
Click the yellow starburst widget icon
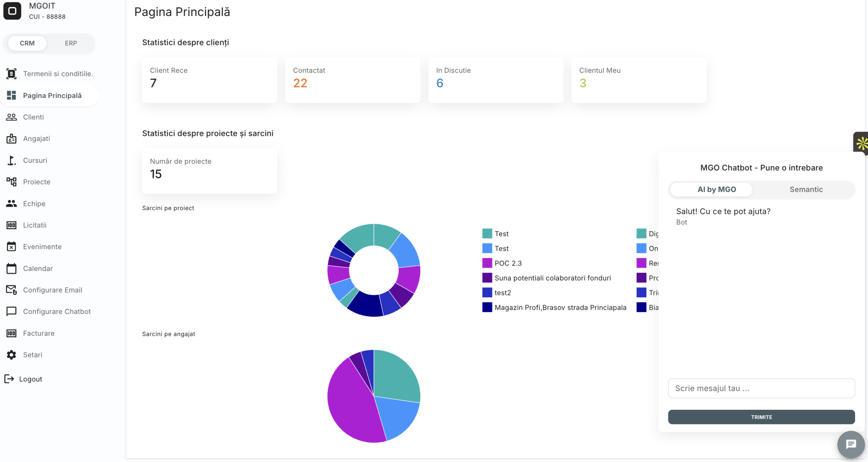862,143
